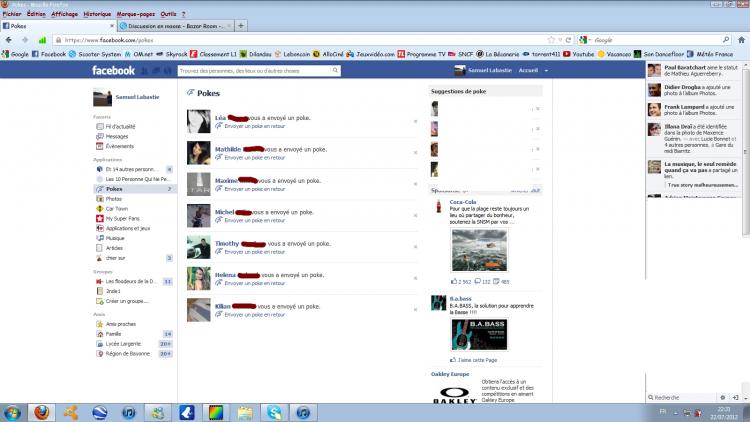Open the account dropdown arrow beside Accueil

pyautogui.click(x=546, y=71)
